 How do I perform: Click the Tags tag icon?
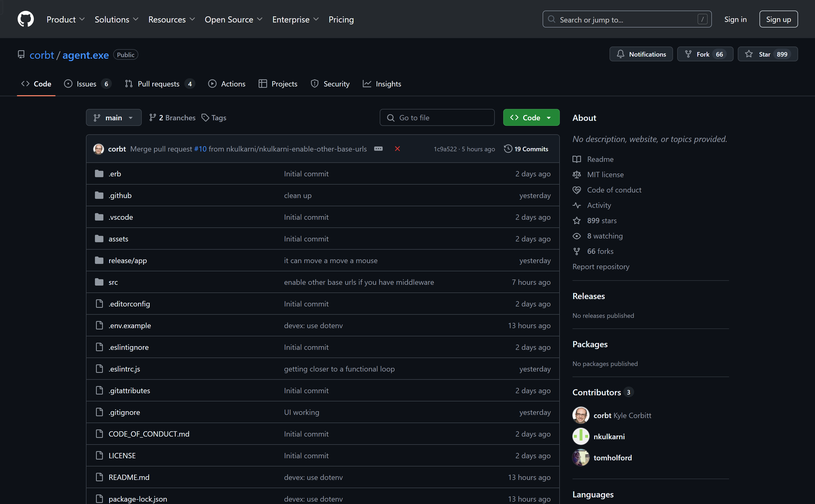(x=205, y=118)
